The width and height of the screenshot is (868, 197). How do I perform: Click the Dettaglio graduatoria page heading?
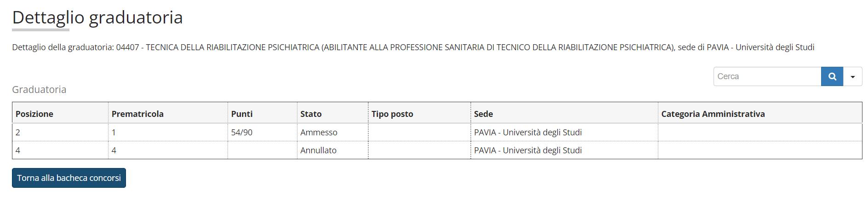click(x=97, y=17)
